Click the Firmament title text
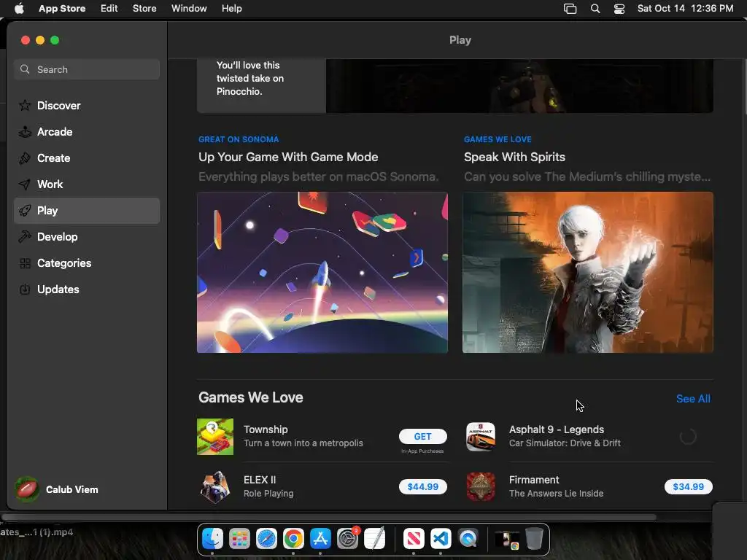 tap(533, 480)
